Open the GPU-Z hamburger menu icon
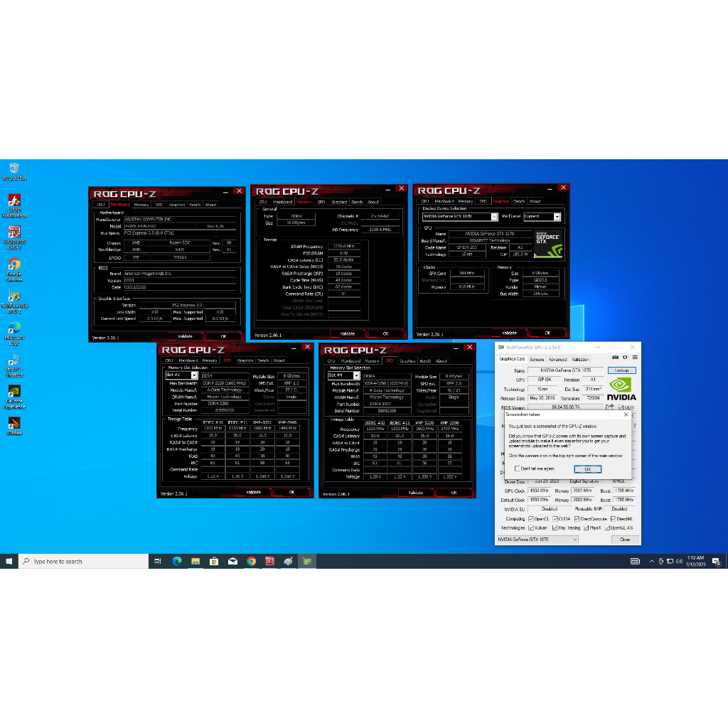The height and width of the screenshot is (728, 728). click(635, 357)
